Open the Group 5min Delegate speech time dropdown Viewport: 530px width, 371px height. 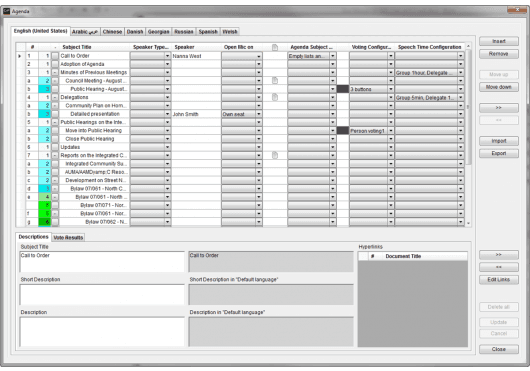461,97
